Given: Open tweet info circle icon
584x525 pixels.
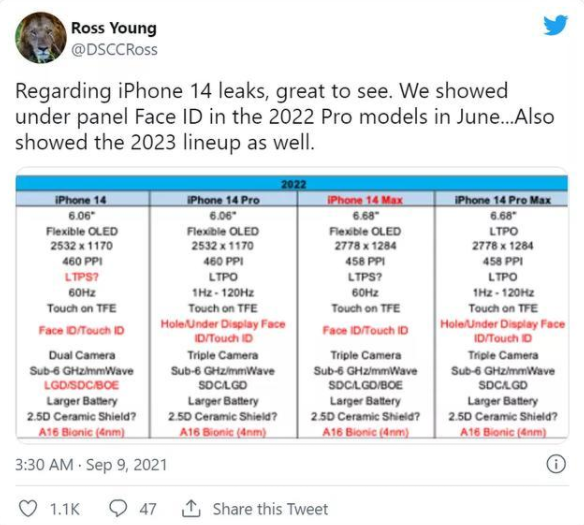Looking at the screenshot, I should click(556, 464).
